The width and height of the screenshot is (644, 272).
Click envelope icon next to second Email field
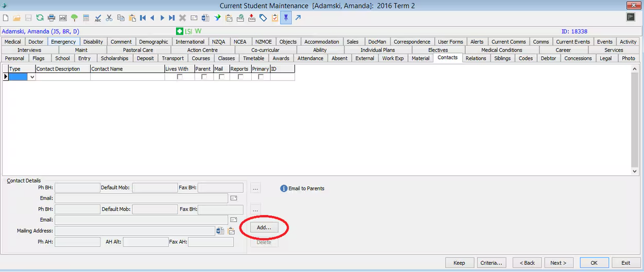coord(233,220)
